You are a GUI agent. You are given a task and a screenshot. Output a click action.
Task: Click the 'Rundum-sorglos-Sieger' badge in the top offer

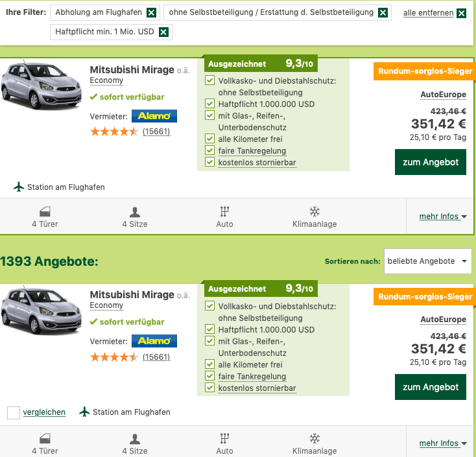425,71
